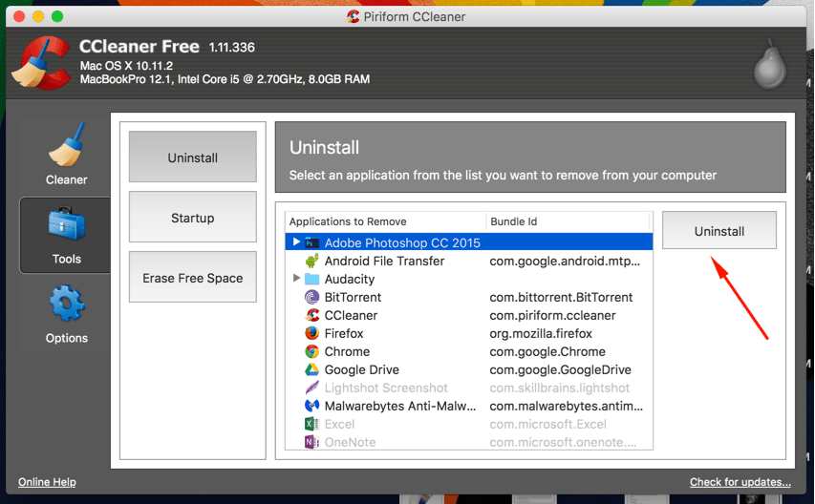Collapse the Adobe Photoshop CC 2015 entry
Screen dimensions: 815x504
[296, 241]
